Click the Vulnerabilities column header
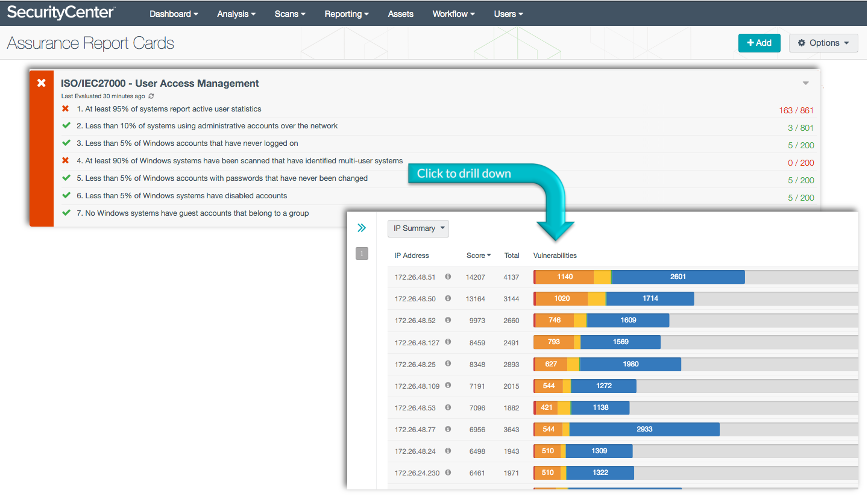The image size is (868, 496). pyautogui.click(x=555, y=256)
